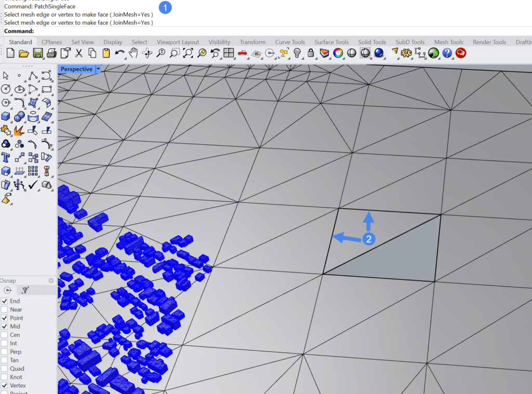This screenshot has width=532, height=394.
Task: Open Osnap panel gear options
Action: (51, 281)
